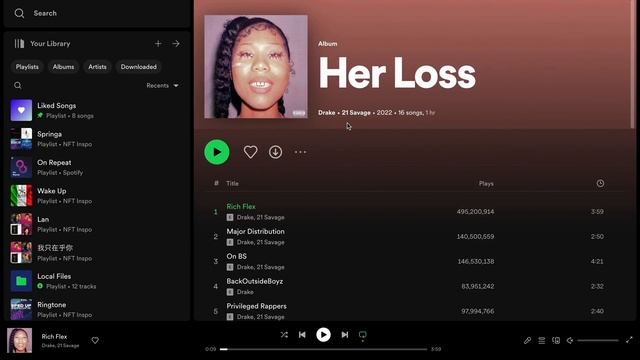Filter library by Artists
This screenshot has height=360, width=640.
point(97,67)
